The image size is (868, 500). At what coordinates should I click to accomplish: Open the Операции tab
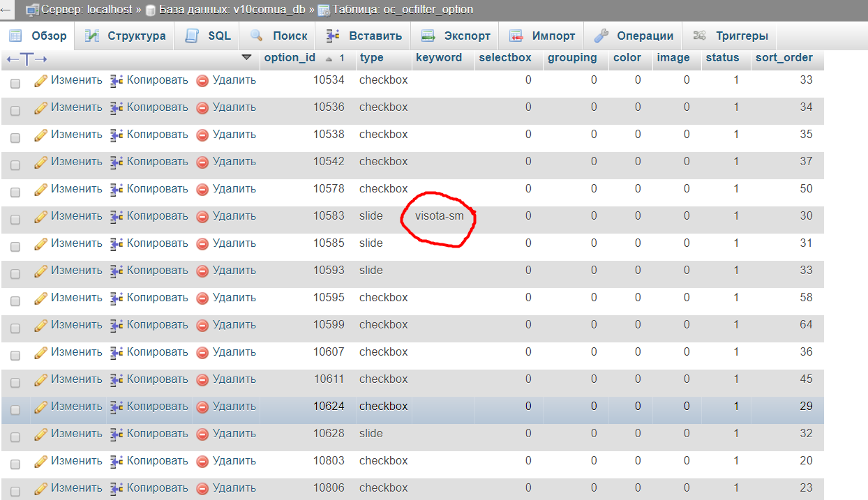click(634, 36)
